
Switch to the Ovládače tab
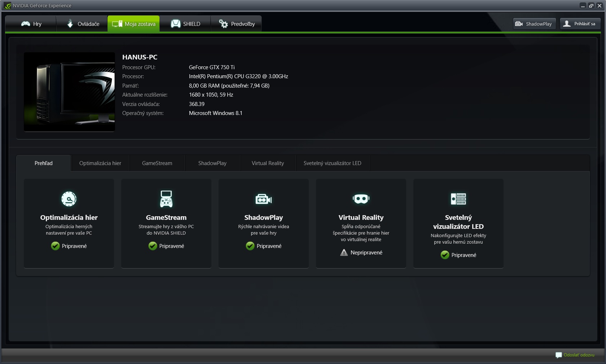(x=83, y=24)
